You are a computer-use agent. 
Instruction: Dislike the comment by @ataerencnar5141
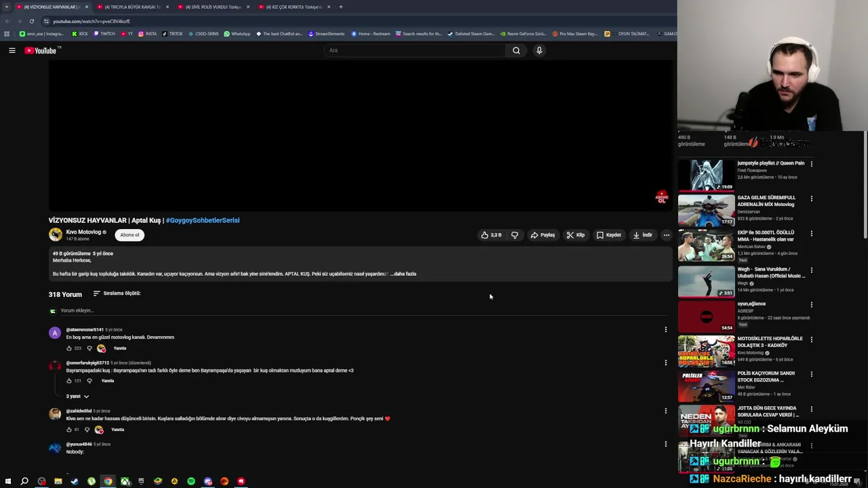pos(89,348)
